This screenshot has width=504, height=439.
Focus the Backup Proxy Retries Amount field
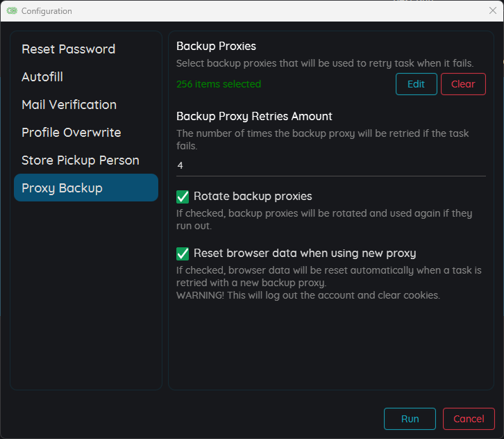click(330, 165)
